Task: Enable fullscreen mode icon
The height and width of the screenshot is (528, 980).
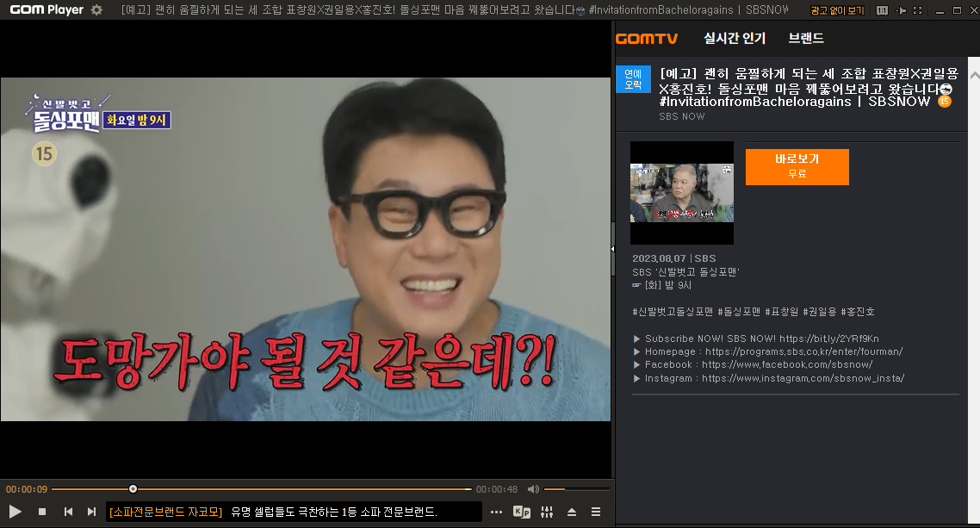Action: 917,10
